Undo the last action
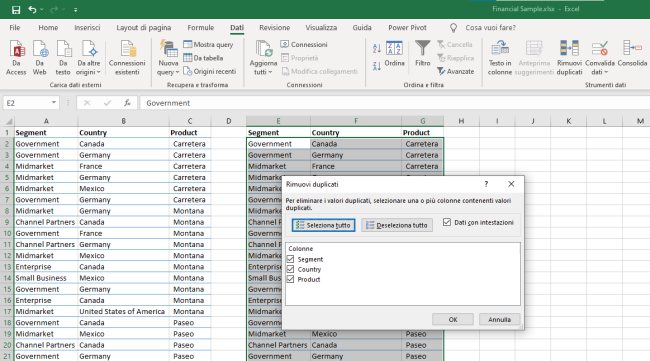Screen dimensions: 650x361 [x=32, y=10]
